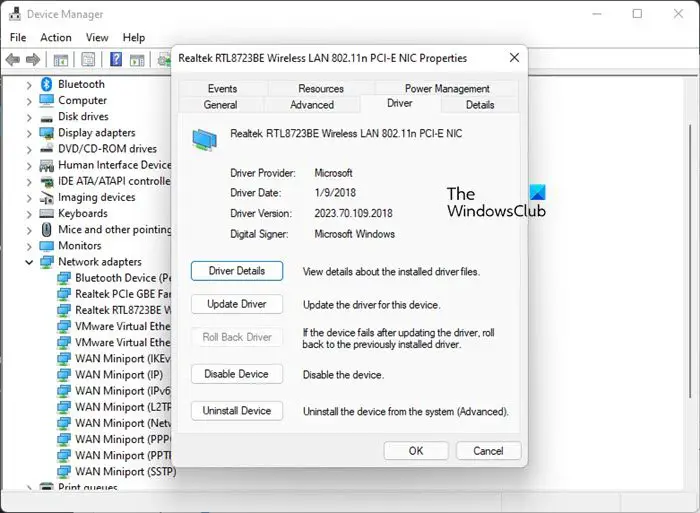700x513 pixels.
Task: Select the Display adapters category icon
Action: [x=46, y=133]
